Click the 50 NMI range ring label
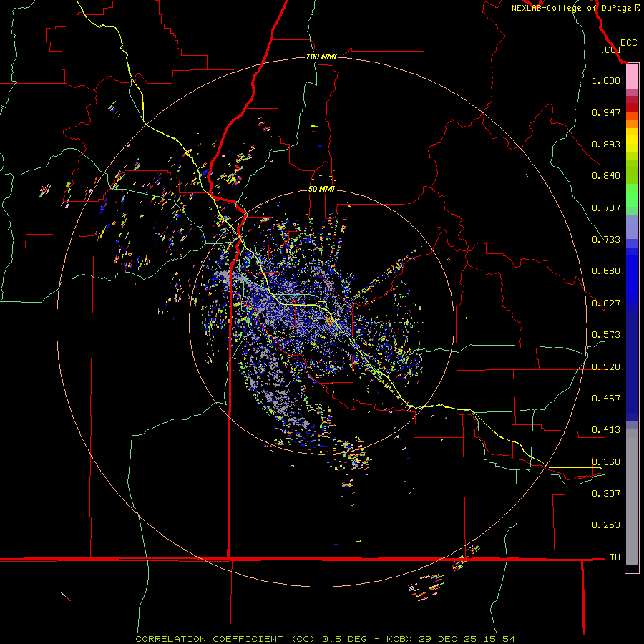Viewport: 644px width, 644px height. [x=321, y=189]
